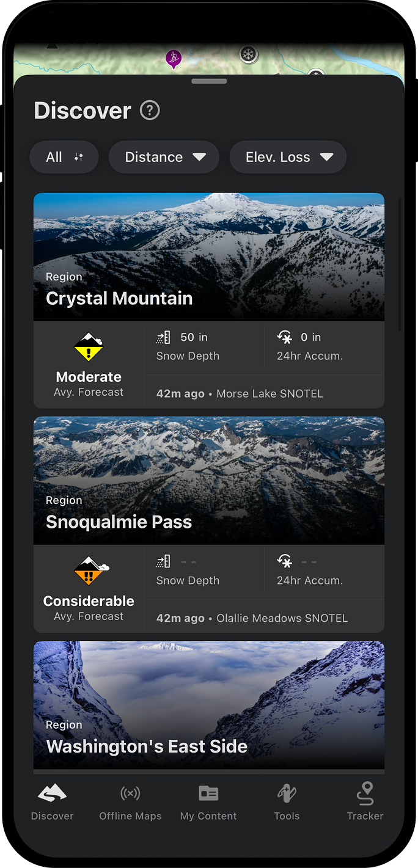
Task: Open the My Content tab
Action: pos(208,801)
